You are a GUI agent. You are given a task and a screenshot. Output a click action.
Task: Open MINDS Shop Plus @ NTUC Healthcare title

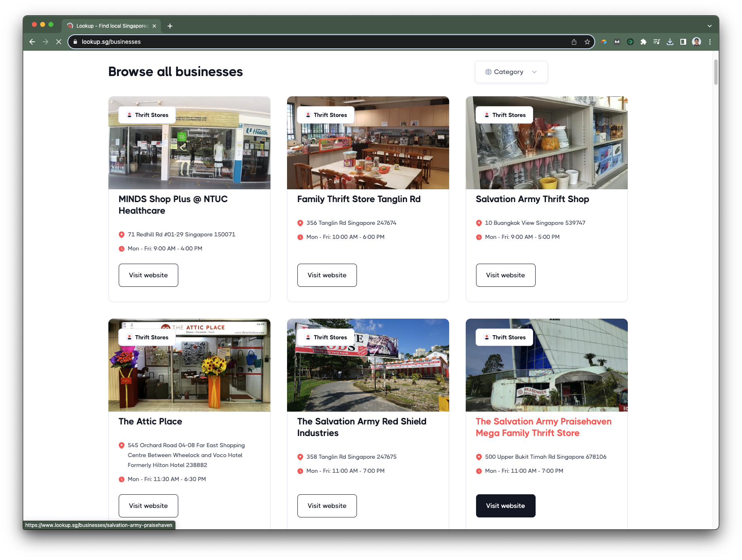[x=173, y=205]
